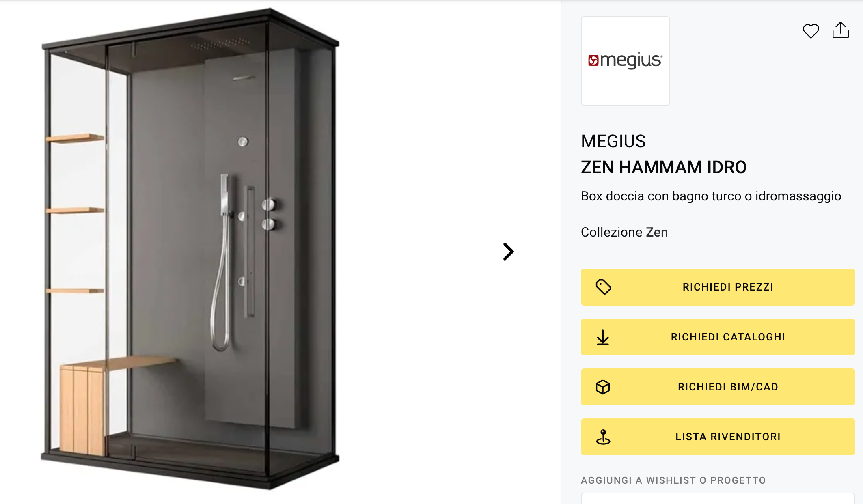Click the price tag icon

coord(603,287)
